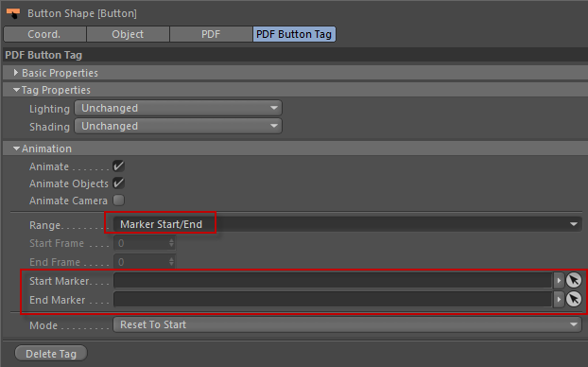Open the Lighting dropdown
The width and height of the screenshot is (588, 367).
pos(178,108)
